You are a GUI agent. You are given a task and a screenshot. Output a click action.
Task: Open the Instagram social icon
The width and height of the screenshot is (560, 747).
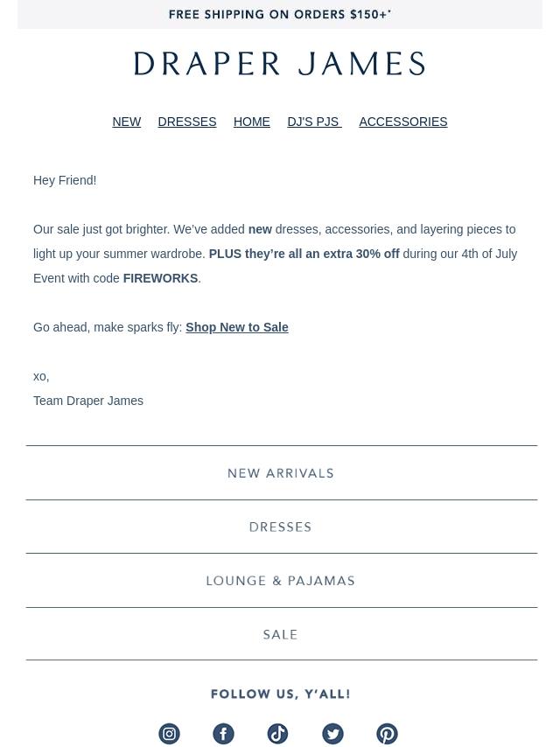(x=169, y=734)
